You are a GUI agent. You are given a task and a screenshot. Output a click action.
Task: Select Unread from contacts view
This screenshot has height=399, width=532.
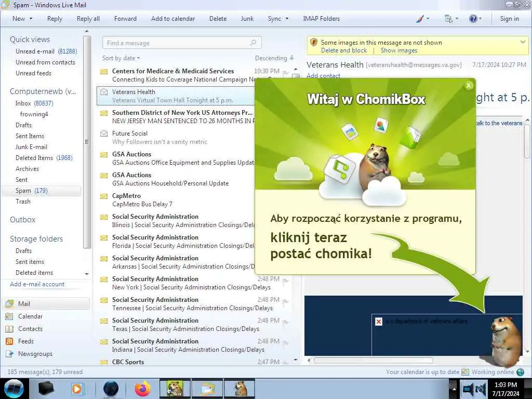[46, 62]
